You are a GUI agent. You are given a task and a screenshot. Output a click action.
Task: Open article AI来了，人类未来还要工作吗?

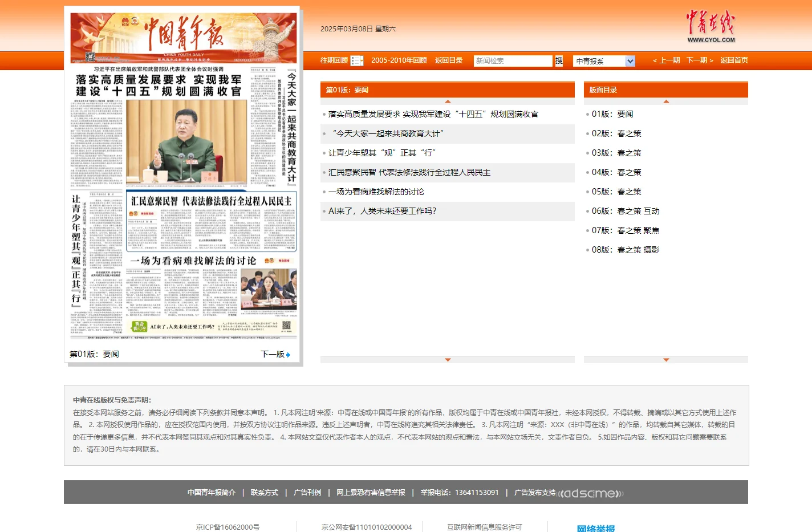tap(383, 211)
